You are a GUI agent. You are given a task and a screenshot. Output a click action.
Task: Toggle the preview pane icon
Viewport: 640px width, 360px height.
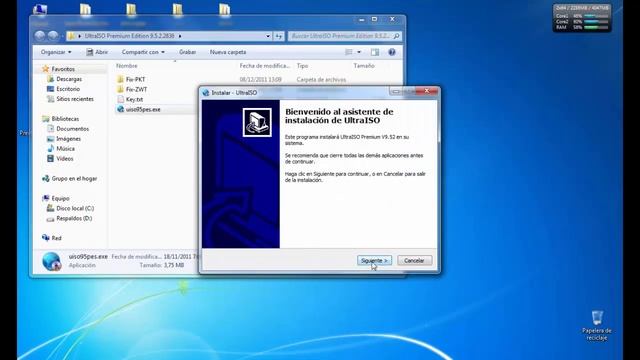pos(375,52)
